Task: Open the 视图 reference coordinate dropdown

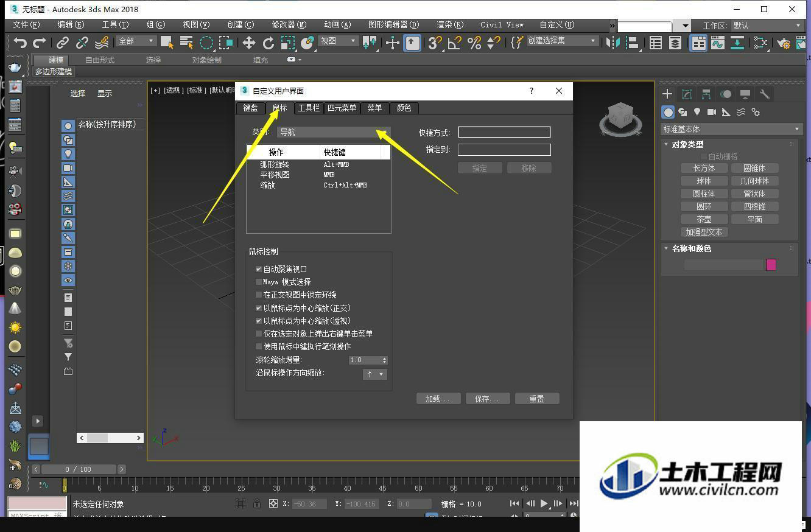Action: point(338,41)
